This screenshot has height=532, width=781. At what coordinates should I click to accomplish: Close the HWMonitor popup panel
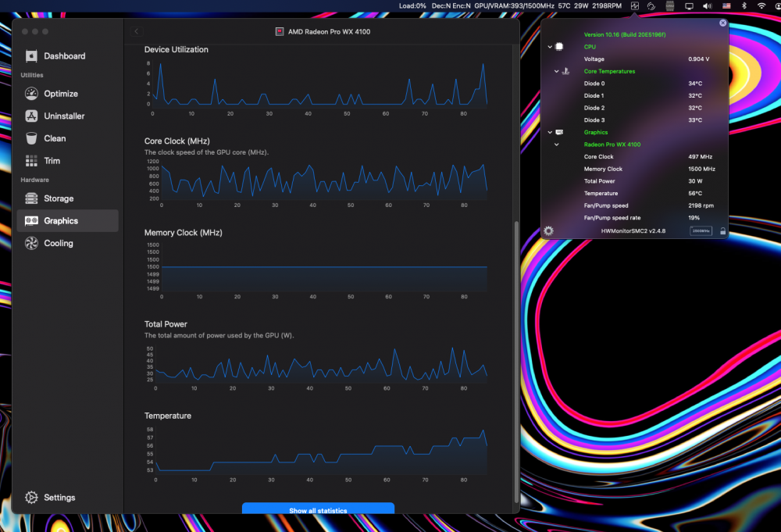click(x=722, y=23)
